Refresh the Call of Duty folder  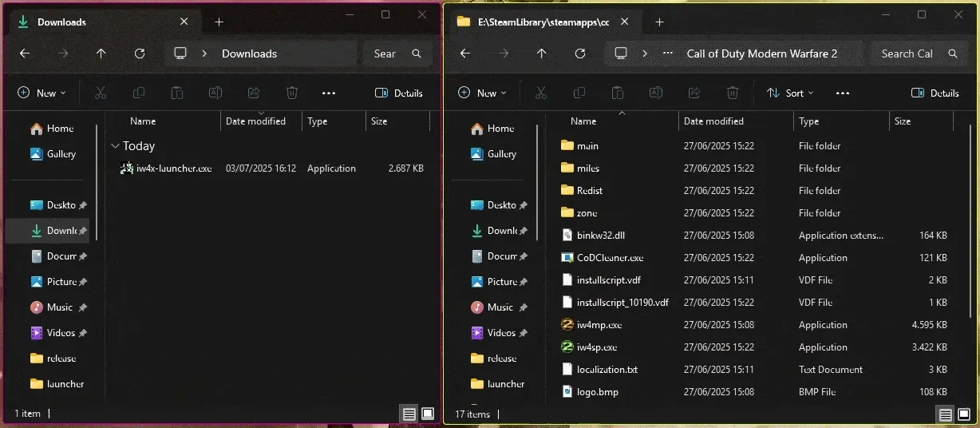pos(580,53)
